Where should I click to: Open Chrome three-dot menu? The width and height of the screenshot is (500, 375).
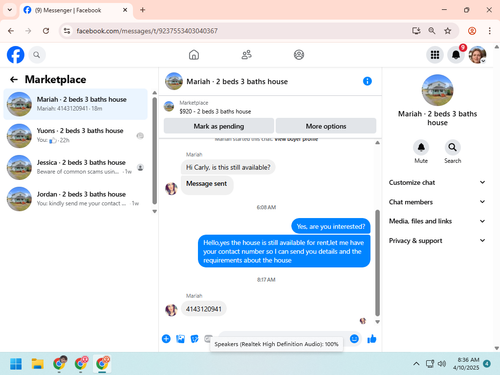point(489,31)
